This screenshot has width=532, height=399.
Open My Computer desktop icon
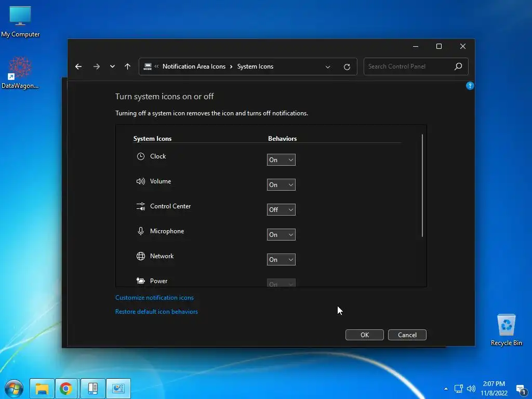tap(20, 21)
